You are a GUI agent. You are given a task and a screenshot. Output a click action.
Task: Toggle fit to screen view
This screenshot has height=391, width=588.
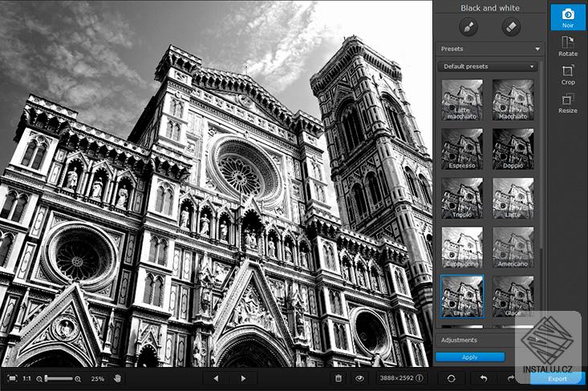12,378
